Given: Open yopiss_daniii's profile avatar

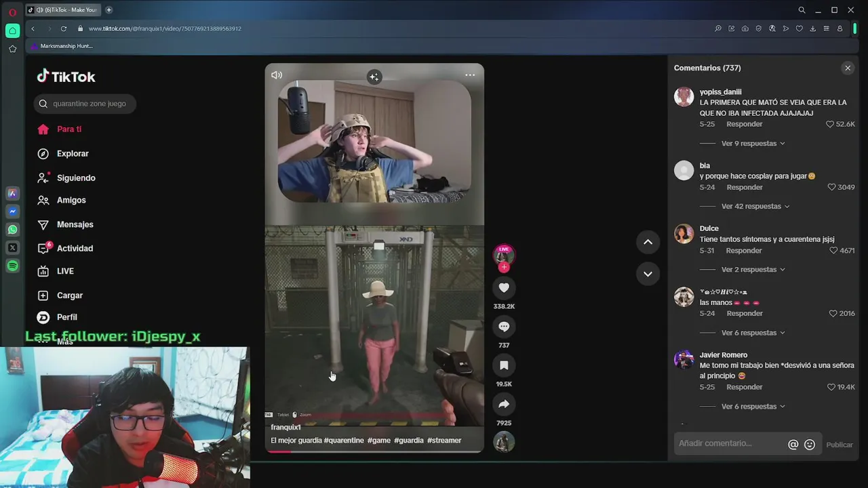Looking at the screenshot, I should (x=684, y=97).
